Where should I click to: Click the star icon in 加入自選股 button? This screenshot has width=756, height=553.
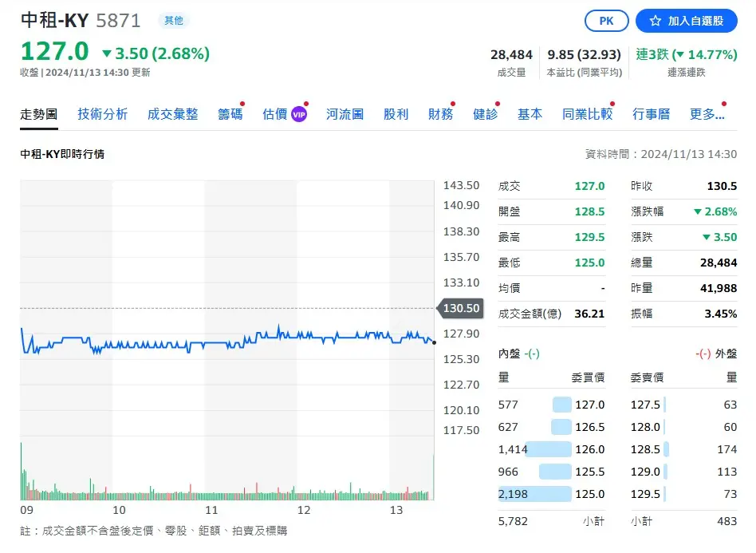tap(655, 22)
